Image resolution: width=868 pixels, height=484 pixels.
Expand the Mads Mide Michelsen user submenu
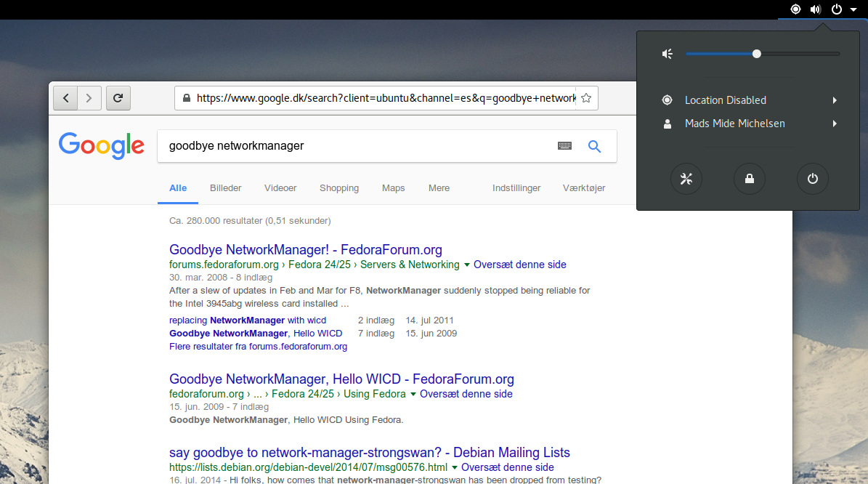(835, 124)
